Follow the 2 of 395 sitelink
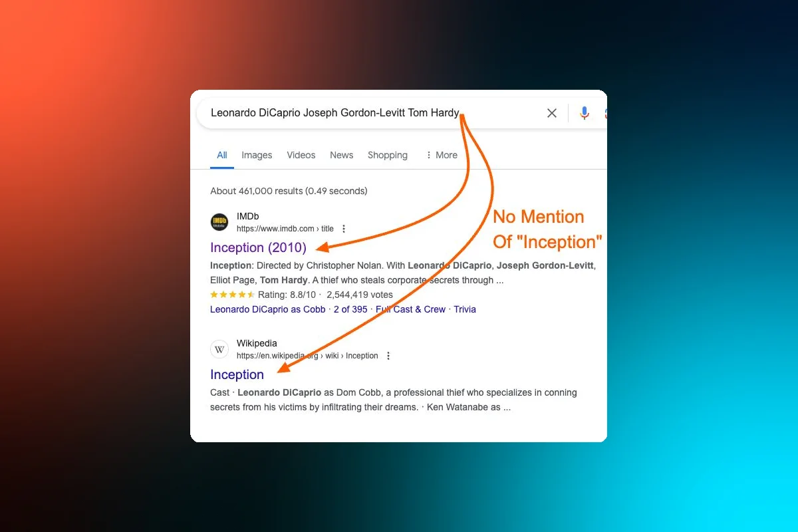This screenshot has height=532, width=798. coord(350,309)
